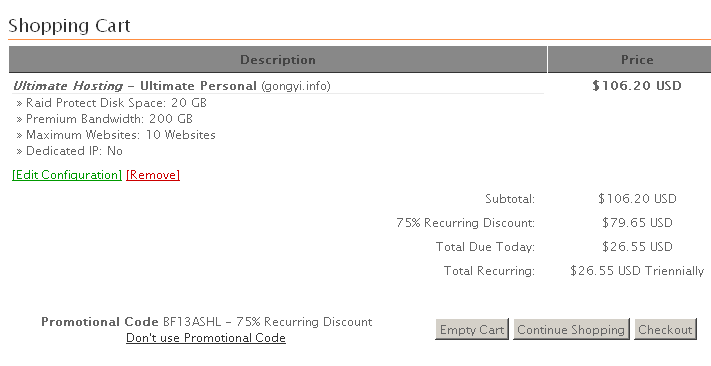Click the Price column header
Image resolution: width=711 pixels, height=366 pixels.
point(637,59)
